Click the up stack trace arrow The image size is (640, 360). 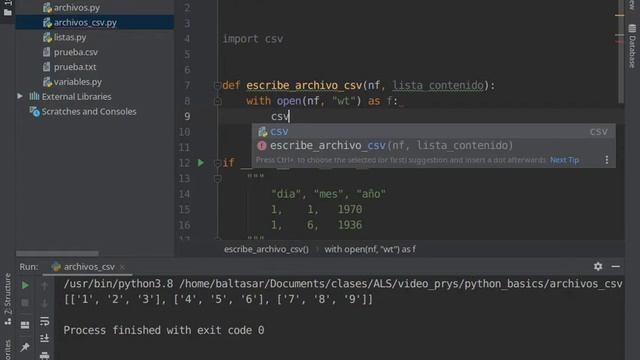pos(44,286)
